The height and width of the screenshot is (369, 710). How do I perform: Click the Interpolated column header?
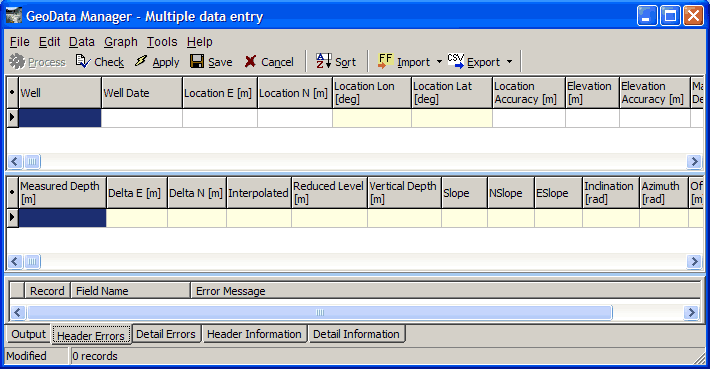tap(259, 192)
